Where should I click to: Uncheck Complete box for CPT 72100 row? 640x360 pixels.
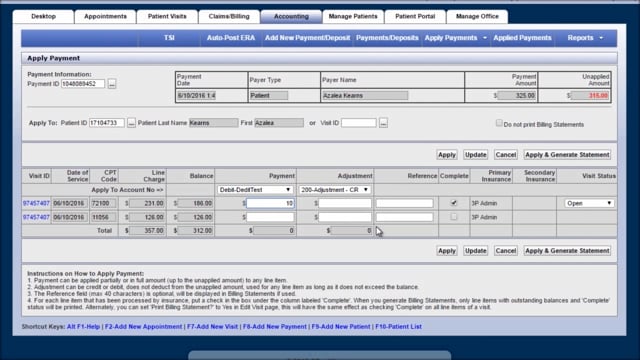coord(453,203)
